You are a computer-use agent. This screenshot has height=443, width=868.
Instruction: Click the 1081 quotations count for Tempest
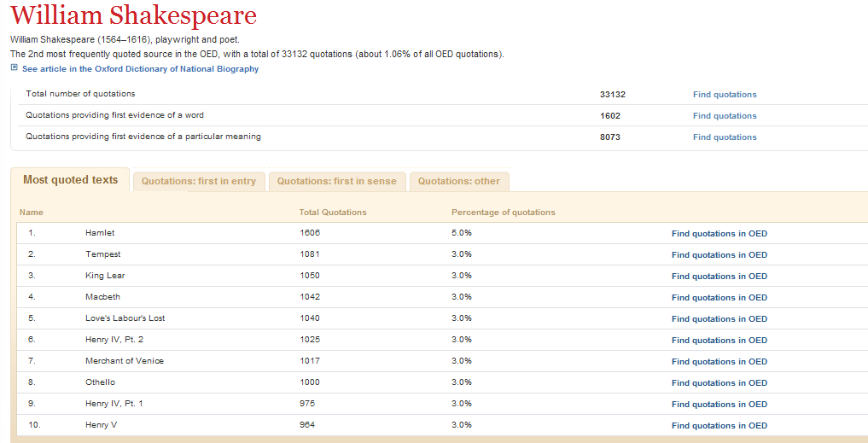(x=310, y=254)
